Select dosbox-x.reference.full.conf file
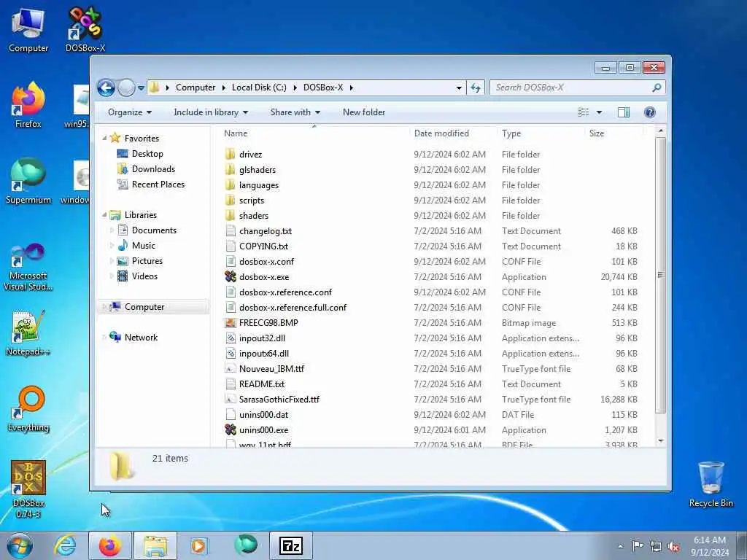The width and height of the screenshot is (747, 560). (x=293, y=308)
